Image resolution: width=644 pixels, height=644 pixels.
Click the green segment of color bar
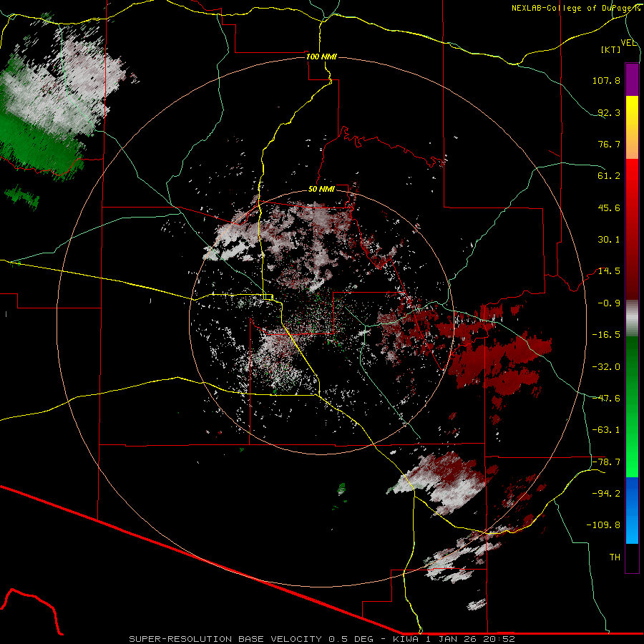tap(632, 406)
